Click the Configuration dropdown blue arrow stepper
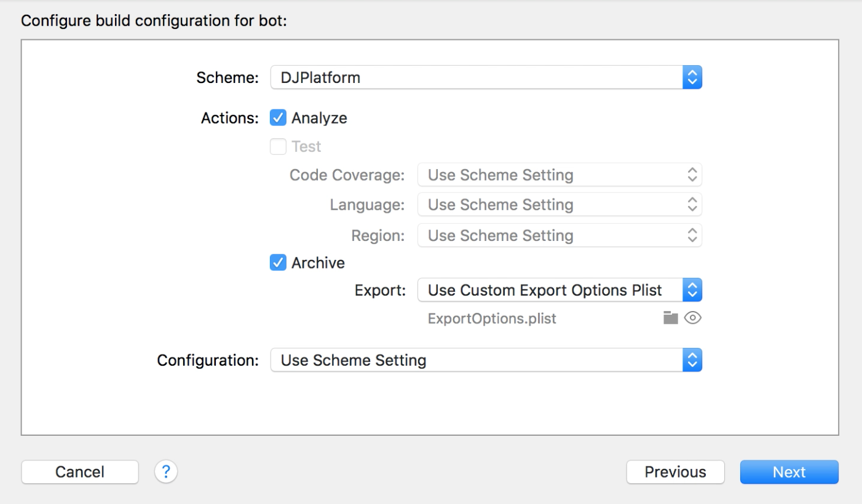Screen dimensions: 862x504 tap(692, 360)
